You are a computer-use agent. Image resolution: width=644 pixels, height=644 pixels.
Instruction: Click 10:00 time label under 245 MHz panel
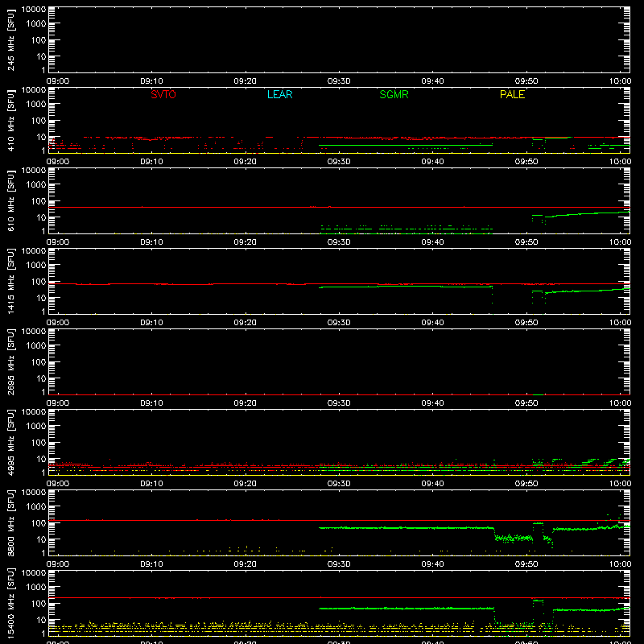point(620,81)
